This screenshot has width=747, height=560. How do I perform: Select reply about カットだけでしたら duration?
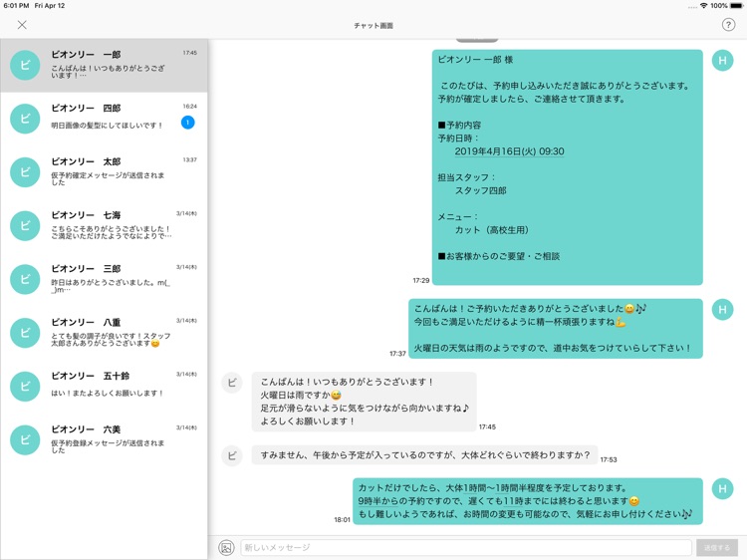(x=527, y=501)
